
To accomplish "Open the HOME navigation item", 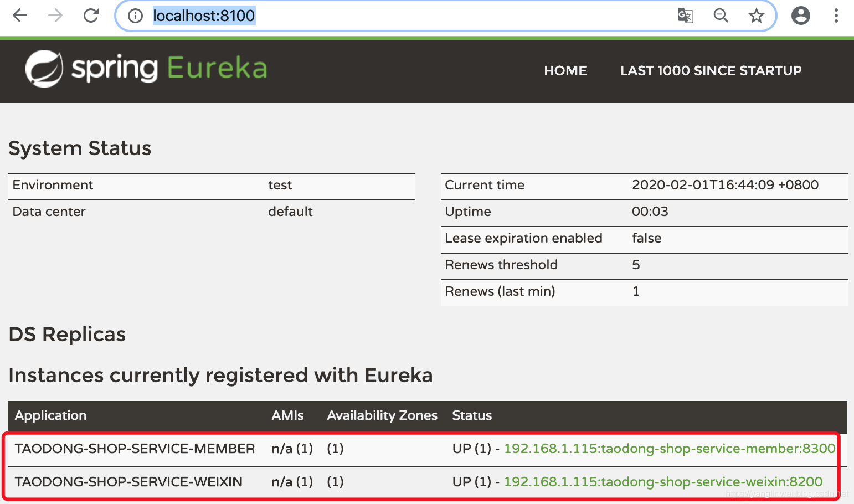I will point(565,71).
